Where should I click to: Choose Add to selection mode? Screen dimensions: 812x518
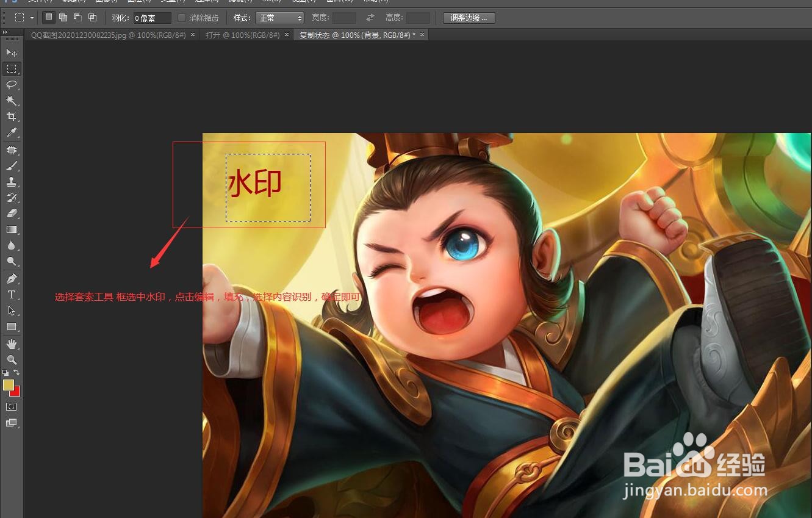(63, 18)
